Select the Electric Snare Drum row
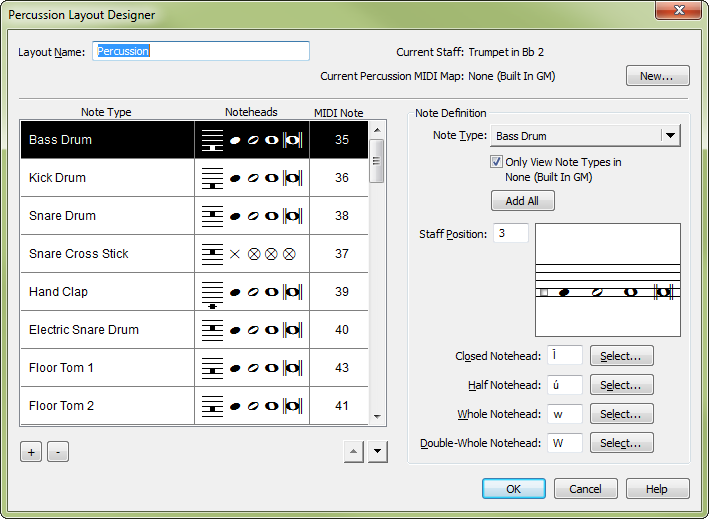 click(x=107, y=330)
